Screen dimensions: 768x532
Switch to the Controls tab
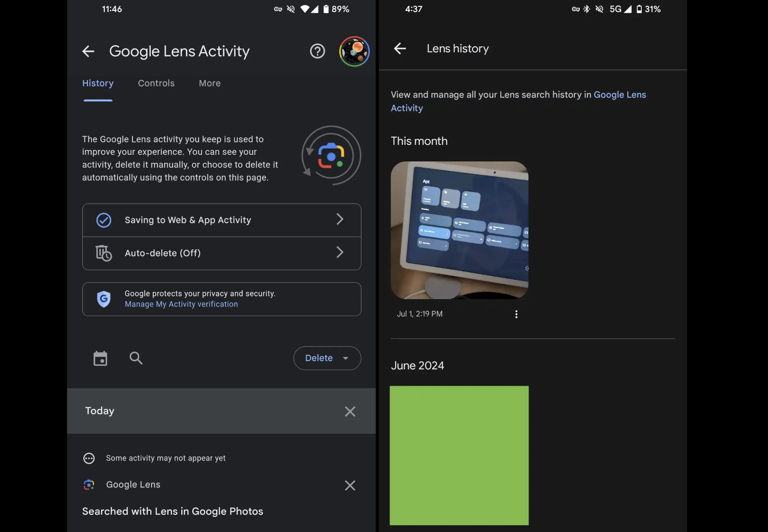point(156,83)
